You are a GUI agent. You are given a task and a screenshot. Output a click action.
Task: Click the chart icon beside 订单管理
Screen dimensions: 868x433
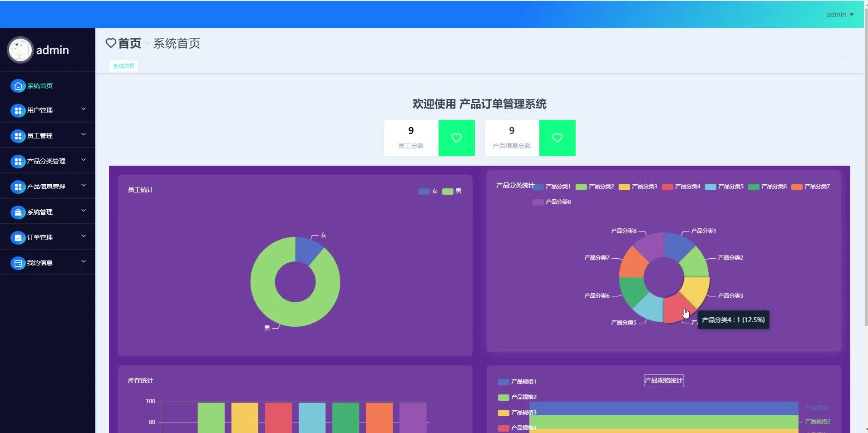coord(18,237)
